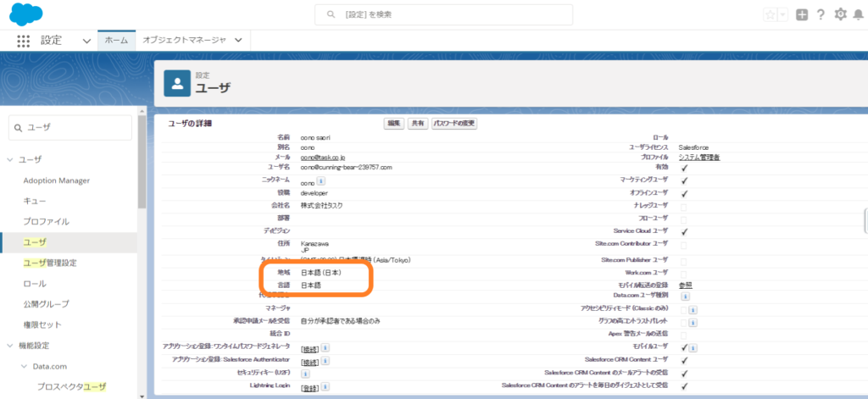Click the パスワードの変更 button
The height and width of the screenshot is (399, 868).
[x=454, y=124]
